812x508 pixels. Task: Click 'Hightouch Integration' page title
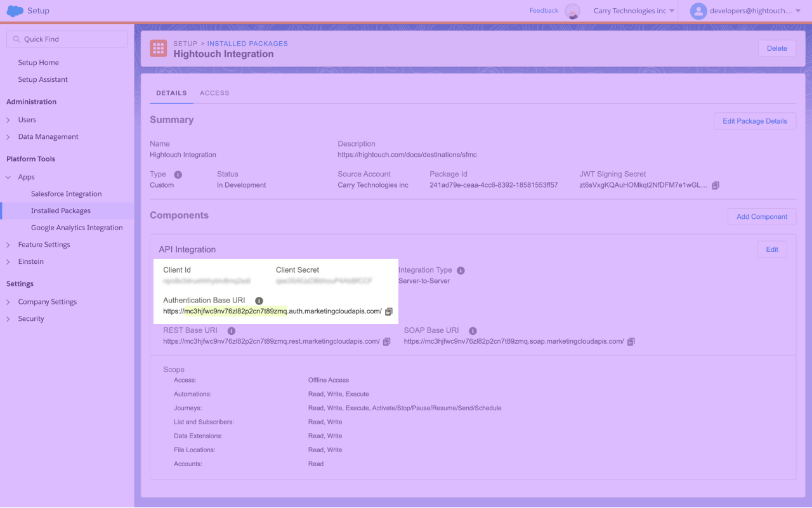point(223,55)
